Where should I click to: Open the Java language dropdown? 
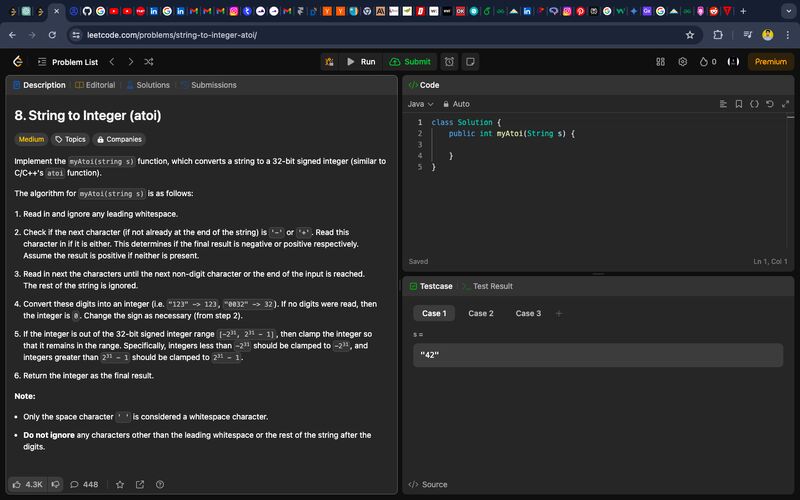point(420,104)
